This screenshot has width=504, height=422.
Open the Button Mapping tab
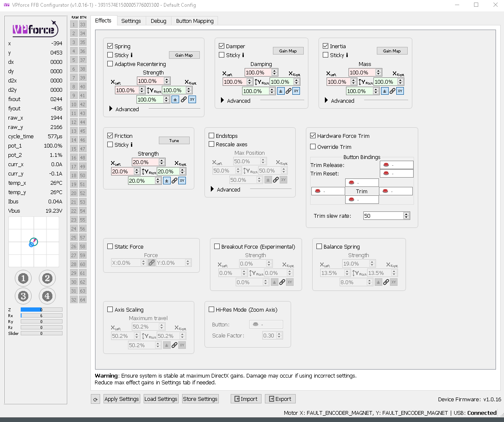point(194,20)
